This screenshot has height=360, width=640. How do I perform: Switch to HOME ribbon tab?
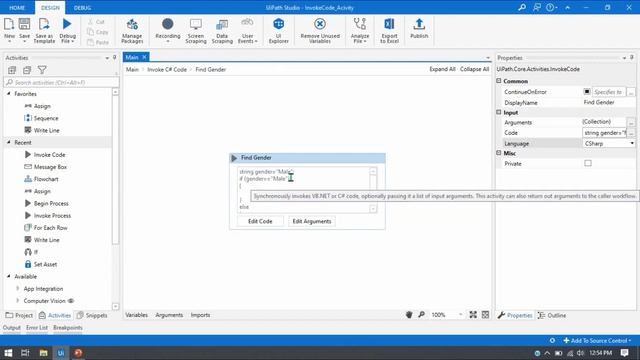pos(17,7)
